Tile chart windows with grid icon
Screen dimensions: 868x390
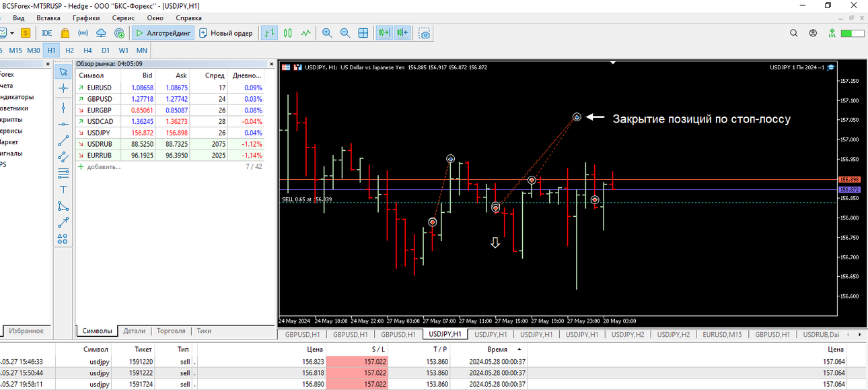click(x=363, y=32)
